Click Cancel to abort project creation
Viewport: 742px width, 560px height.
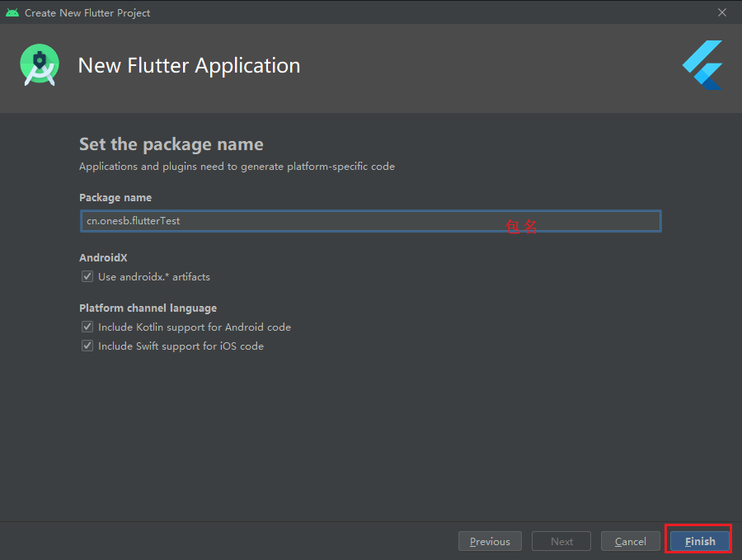point(630,541)
